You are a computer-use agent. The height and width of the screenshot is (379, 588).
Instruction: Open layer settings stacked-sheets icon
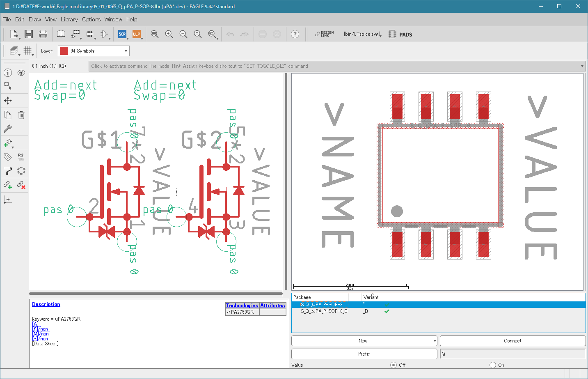click(x=14, y=51)
